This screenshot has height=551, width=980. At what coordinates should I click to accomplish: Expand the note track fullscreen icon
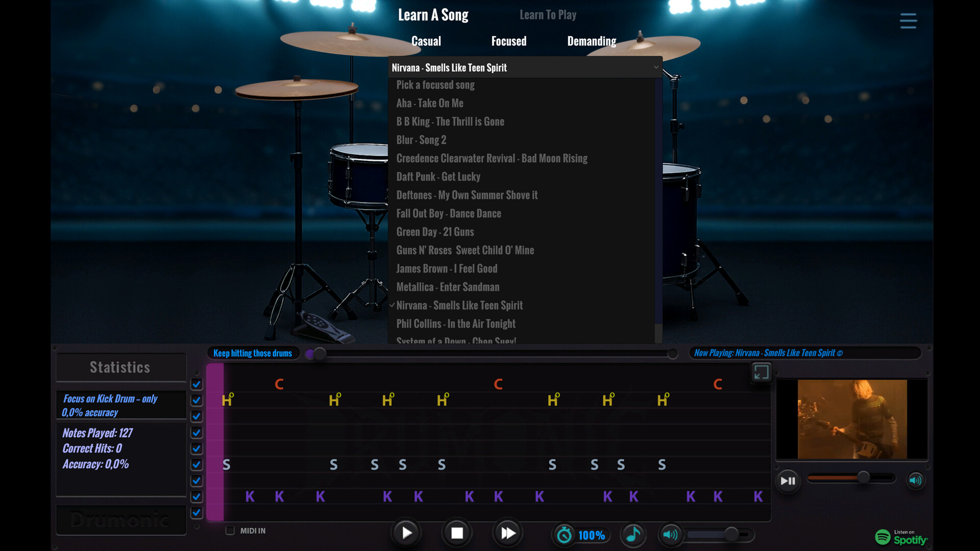761,372
